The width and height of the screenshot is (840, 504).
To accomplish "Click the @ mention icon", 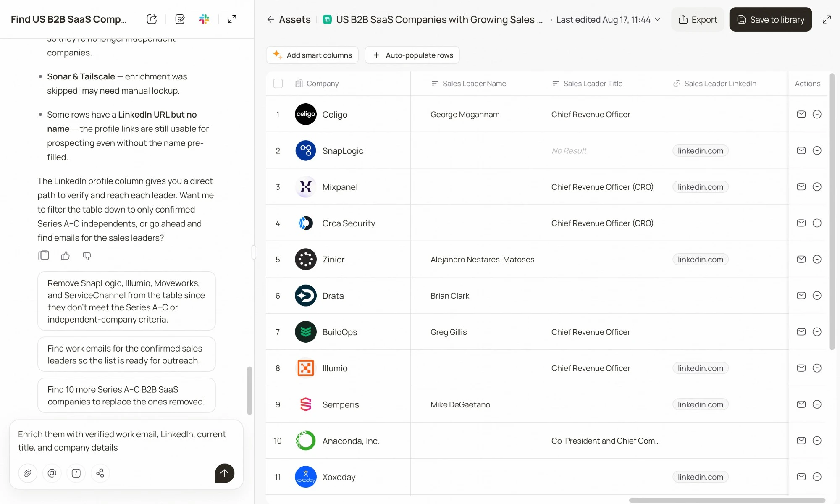I will [x=52, y=473].
